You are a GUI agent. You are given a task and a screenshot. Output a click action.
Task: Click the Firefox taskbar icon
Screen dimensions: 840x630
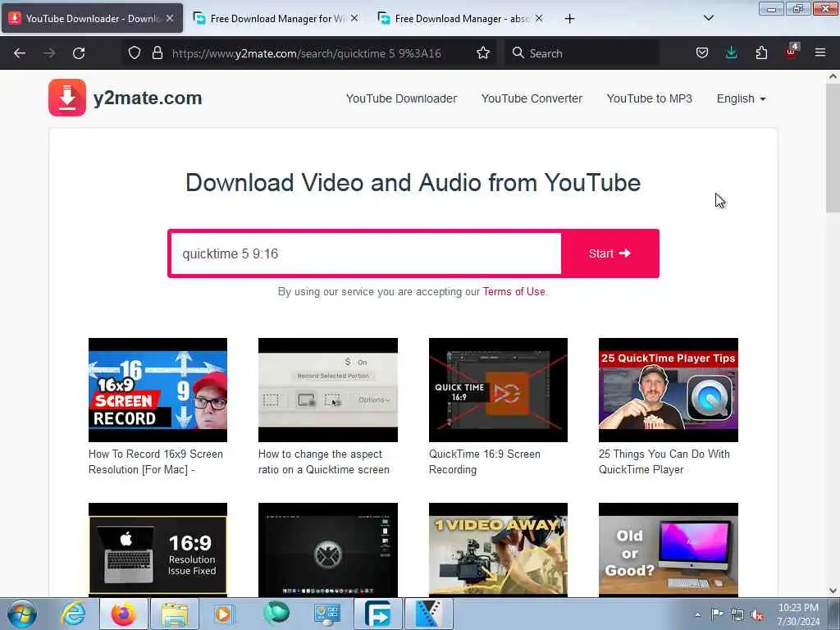pyautogui.click(x=124, y=614)
